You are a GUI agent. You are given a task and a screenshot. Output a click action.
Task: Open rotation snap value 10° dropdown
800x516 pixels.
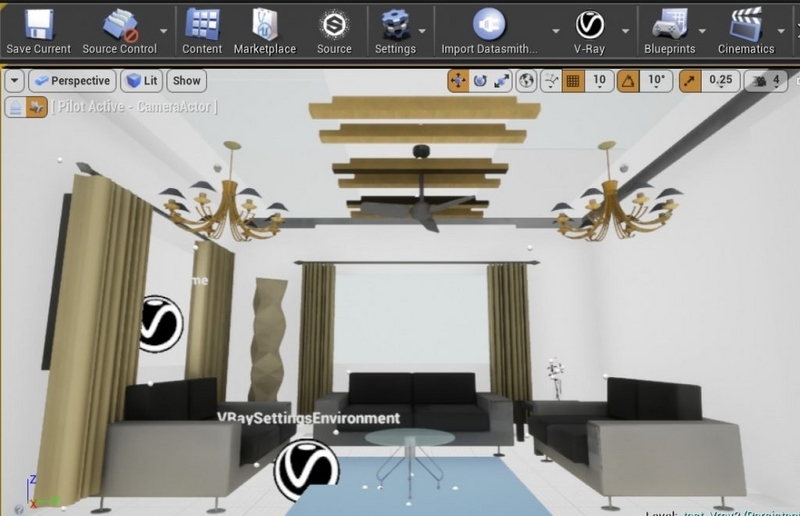coord(656,81)
